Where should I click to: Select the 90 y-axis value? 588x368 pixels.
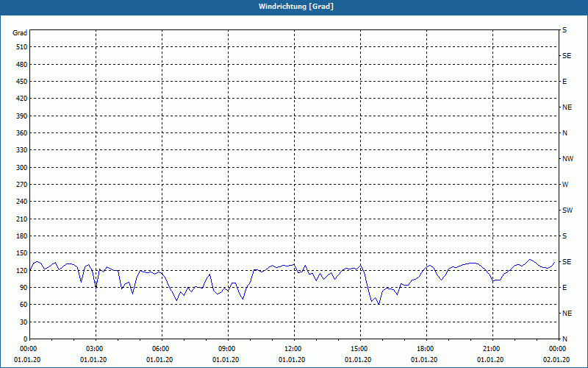pos(24,288)
